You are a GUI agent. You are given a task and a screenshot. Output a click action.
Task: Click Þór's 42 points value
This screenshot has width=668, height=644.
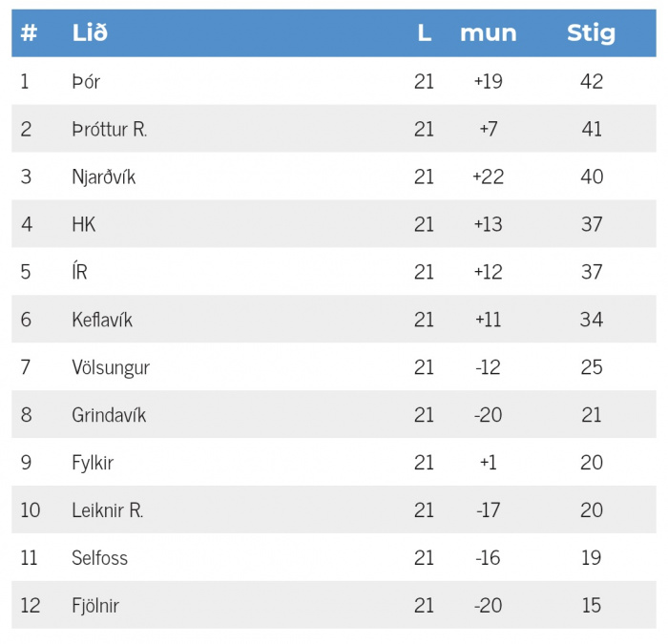click(x=592, y=81)
